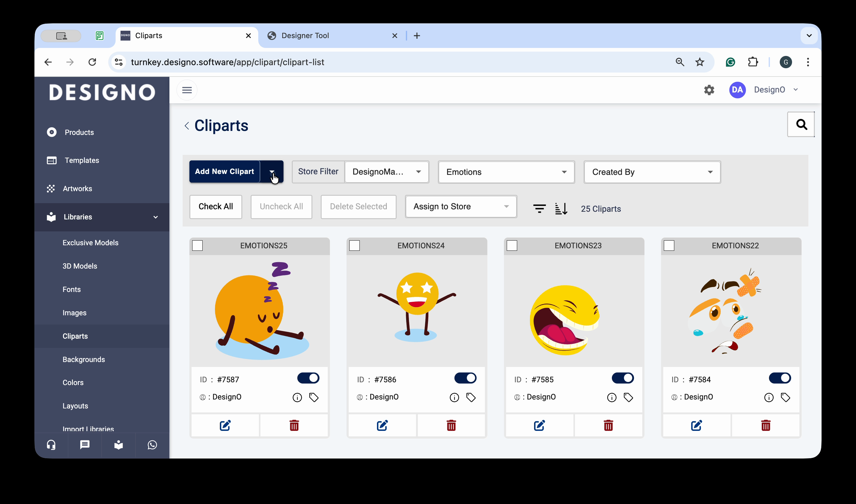Open the filter lines icon near clipart count

coord(539,209)
